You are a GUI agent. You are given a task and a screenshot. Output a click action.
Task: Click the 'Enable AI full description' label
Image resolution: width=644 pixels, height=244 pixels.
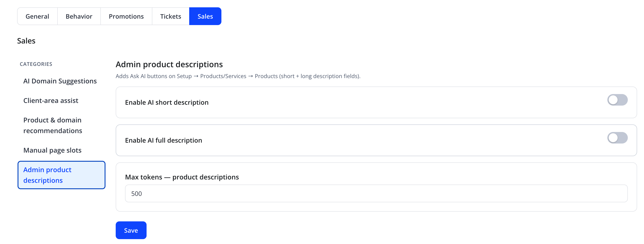click(x=163, y=140)
